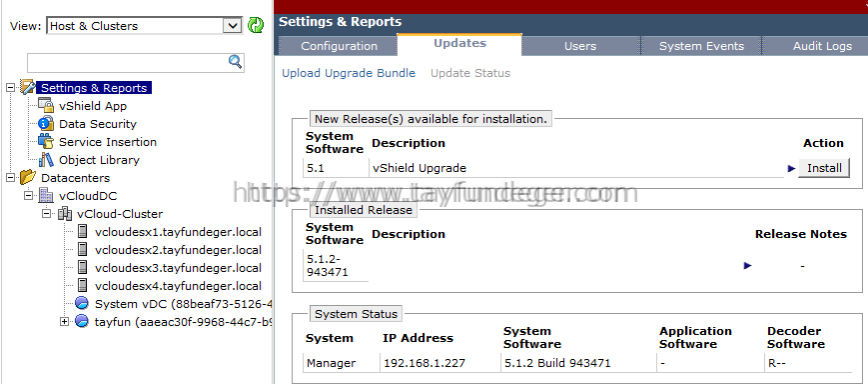Viewport: 868px width, 384px height.
Task: Click the green refresh icon beside View
Action: coord(256,25)
